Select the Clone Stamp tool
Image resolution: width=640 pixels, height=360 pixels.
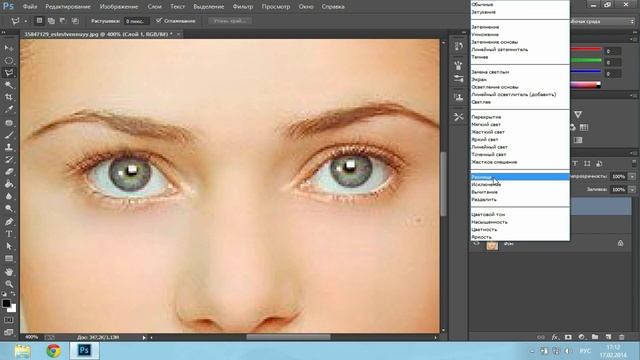click(9, 147)
